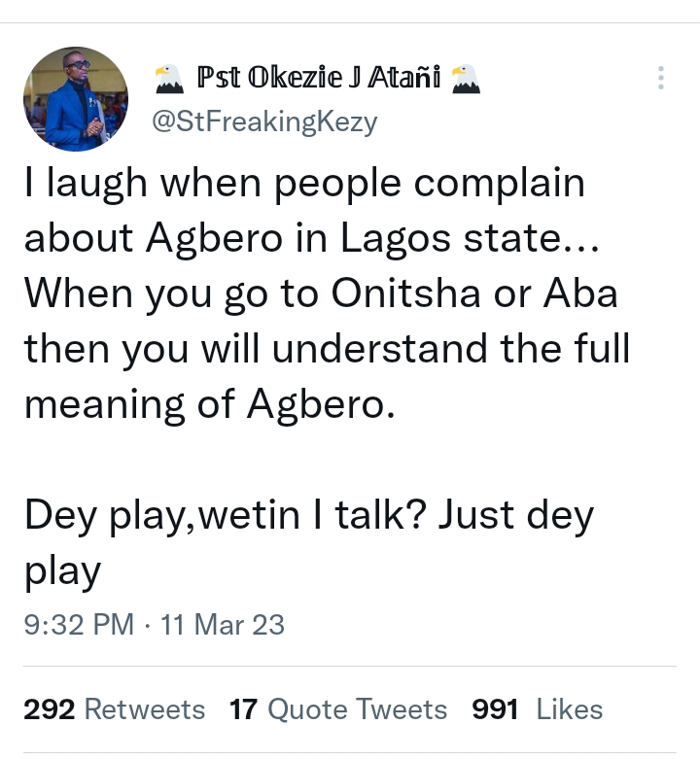The height and width of the screenshot is (759, 700).
Task: Click the eagle emoji after the name
Action: coord(466,79)
